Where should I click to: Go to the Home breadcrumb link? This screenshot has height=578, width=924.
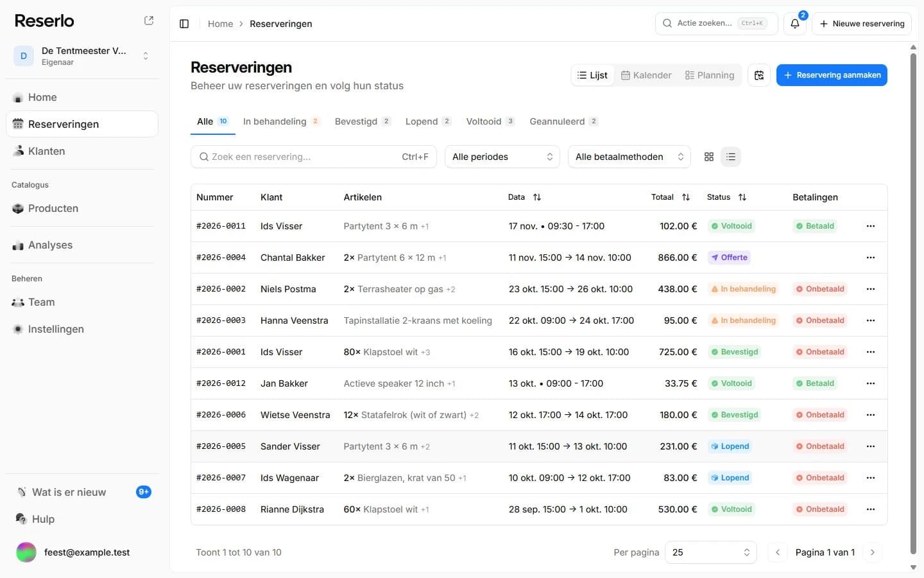220,24
